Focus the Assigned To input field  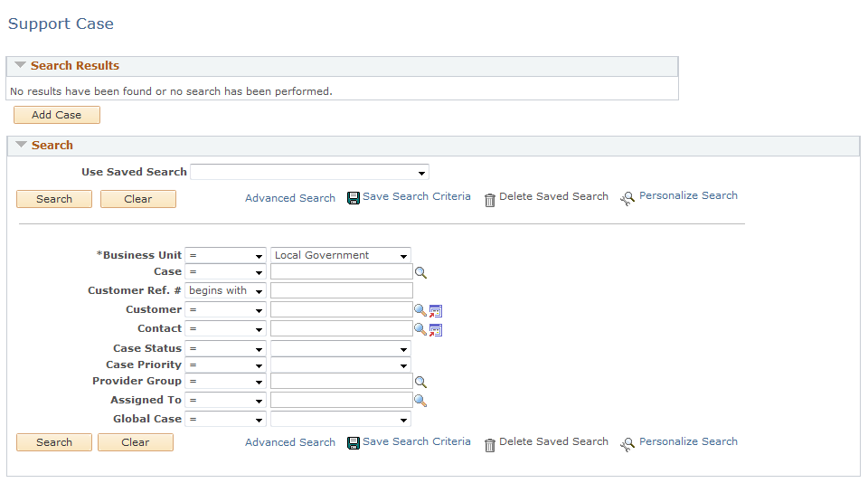click(342, 400)
